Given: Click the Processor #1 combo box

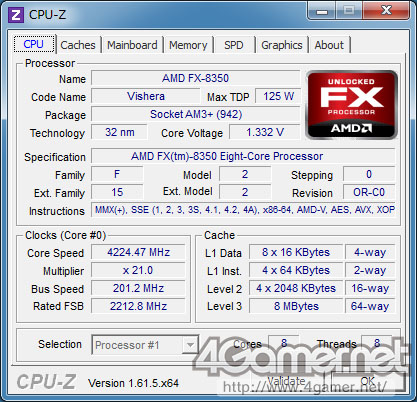Looking at the screenshot, I should pyautogui.click(x=145, y=345).
